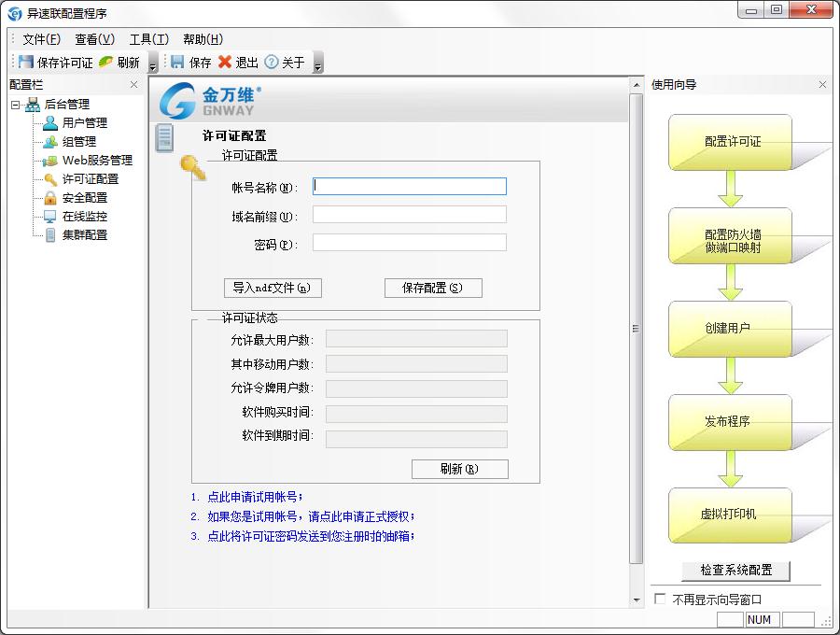Click the 保存配置(S) button
Image resolution: width=840 pixels, height=635 pixels.
(x=433, y=288)
